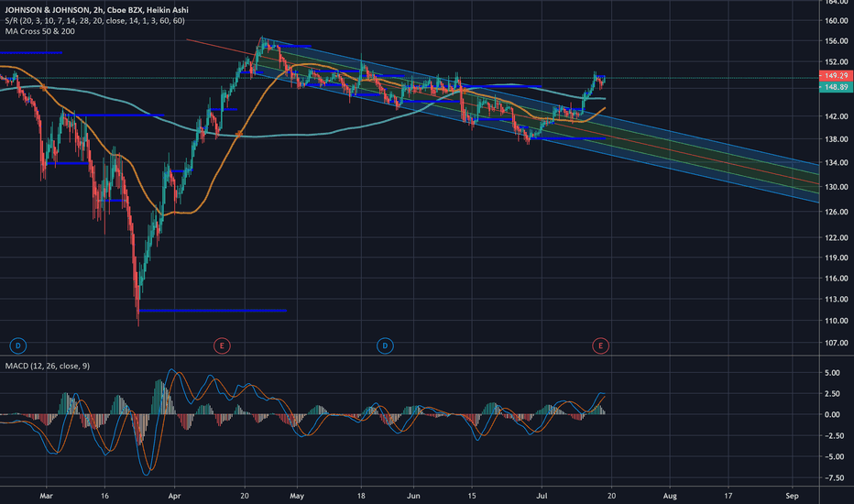Click the red E earnings marker in July
This screenshot has width=854, height=504.
point(601,345)
